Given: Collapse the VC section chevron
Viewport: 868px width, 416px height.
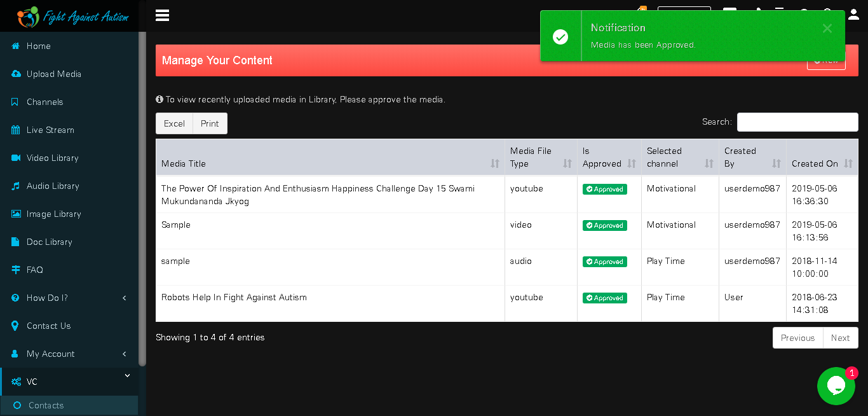Looking at the screenshot, I should pos(127,376).
